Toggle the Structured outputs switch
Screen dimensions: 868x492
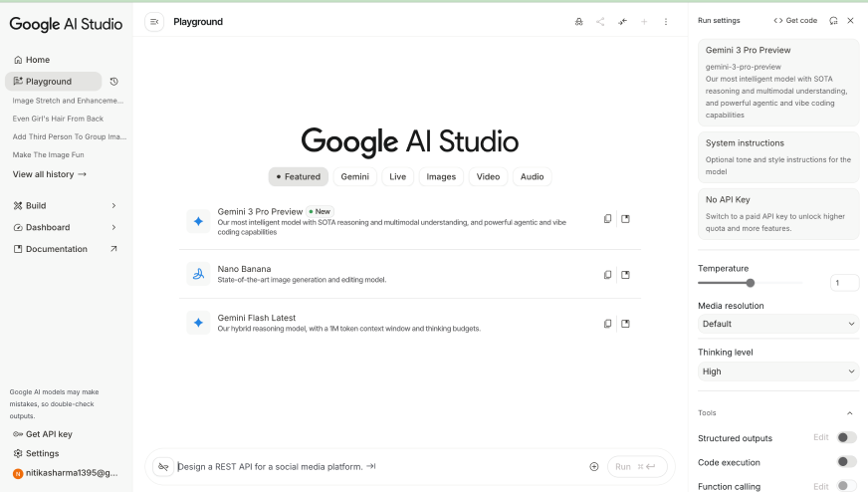[846, 437]
